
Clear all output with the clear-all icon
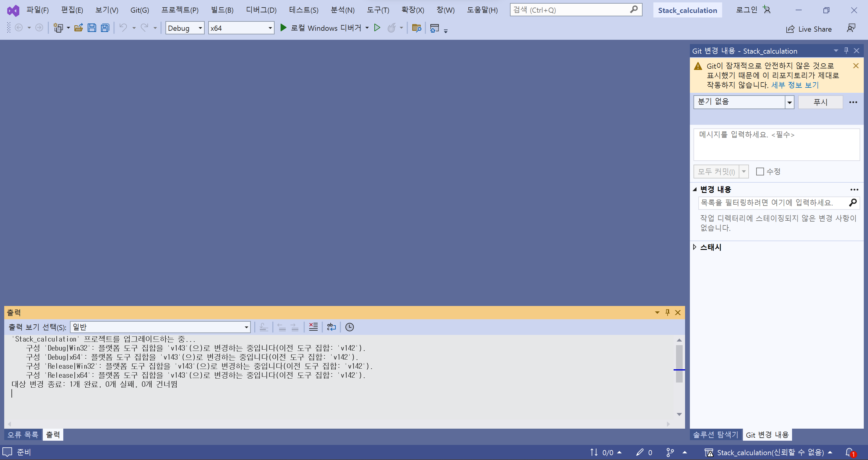tap(313, 327)
